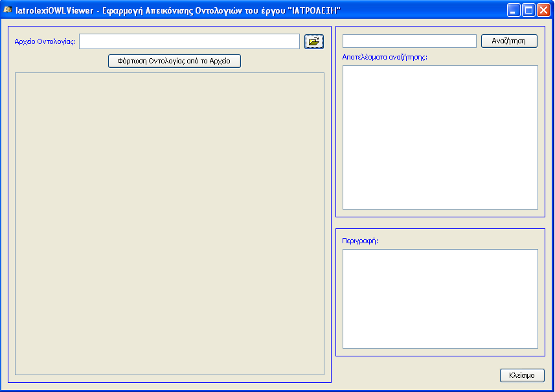This screenshot has width=555, height=392.
Task: Click the Περιγραφή label
Action: coord(360,241)
